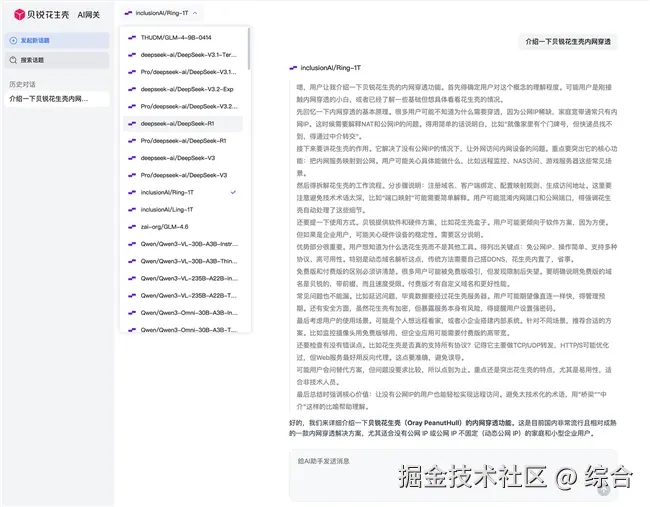Click the AI网关 header title
650x507 pixels.
[89, 15]
